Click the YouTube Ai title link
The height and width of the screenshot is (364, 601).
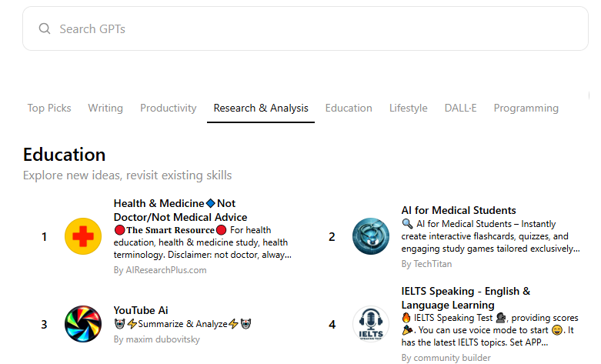click(141, 310)
